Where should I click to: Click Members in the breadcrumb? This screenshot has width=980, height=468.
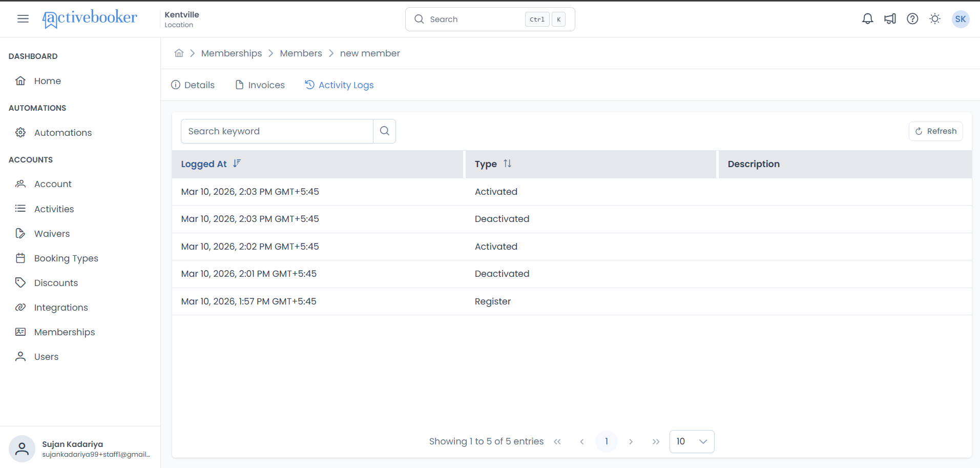pos(301,53)
